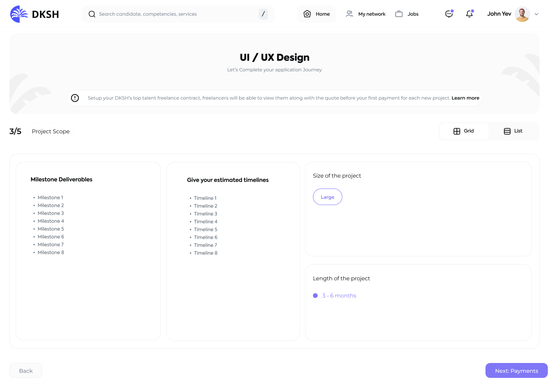Click the Jobs briefcase icon

(399, 14)
